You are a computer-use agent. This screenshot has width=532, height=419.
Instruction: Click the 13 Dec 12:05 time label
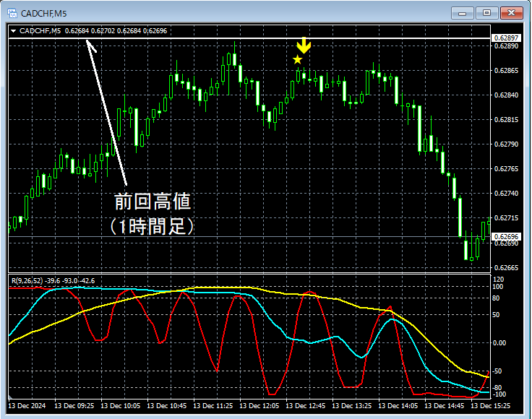coord(259,405)
